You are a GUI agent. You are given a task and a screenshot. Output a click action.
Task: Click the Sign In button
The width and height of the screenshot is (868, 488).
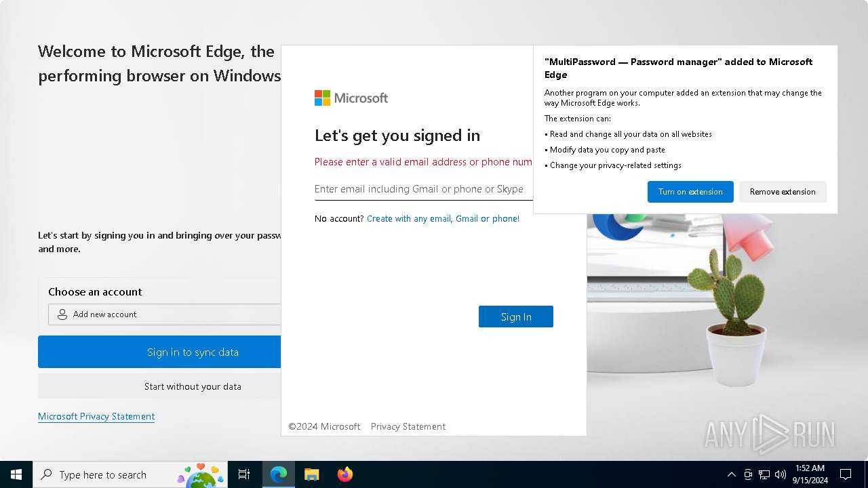point(516,317)
